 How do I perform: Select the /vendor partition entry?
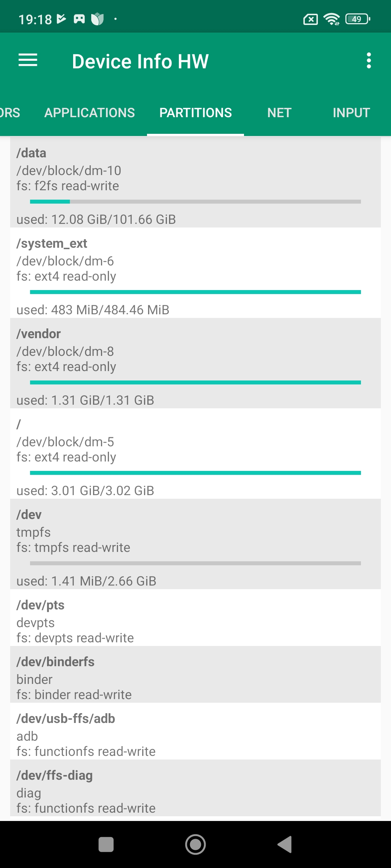click(195, 363)
